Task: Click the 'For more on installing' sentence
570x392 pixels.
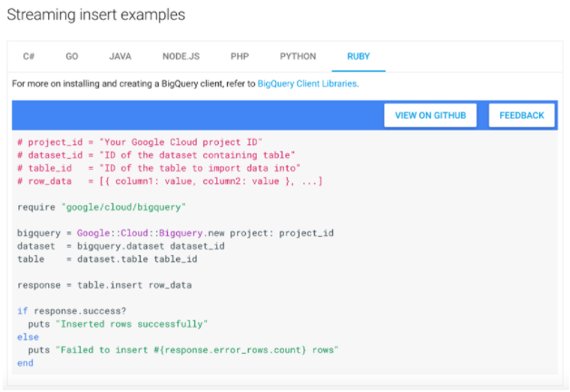Action: coord(185,83)
